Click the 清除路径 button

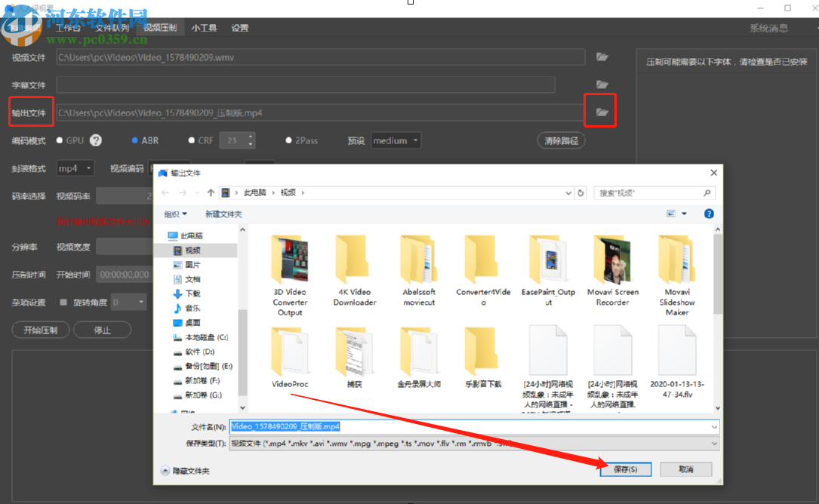click(x=561, y=140)
